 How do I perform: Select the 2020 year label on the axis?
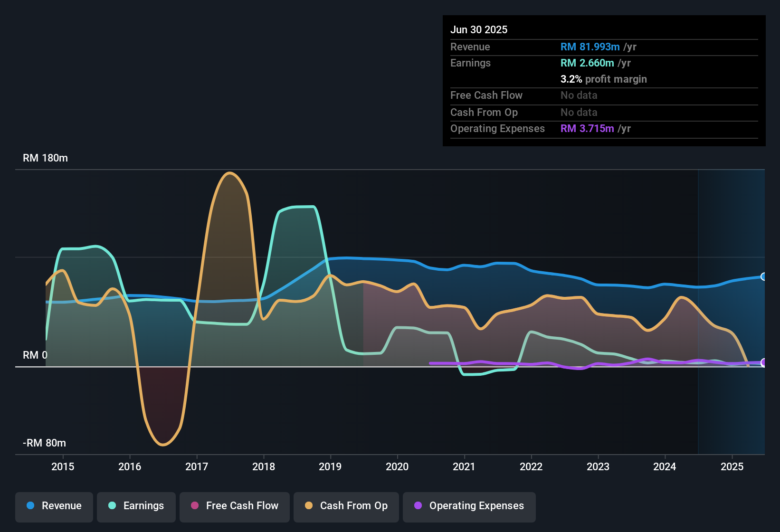[398, 467]
